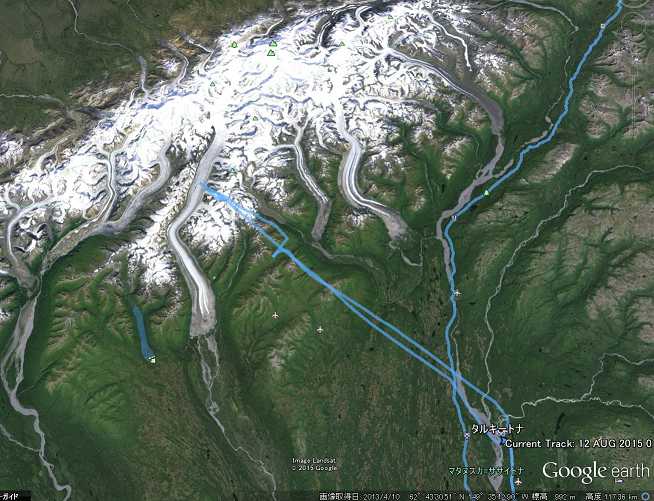Viewport: 654px width, 501px height.
Task: Click the placemark icon at the blue lake's end
Action: [153, 359]
